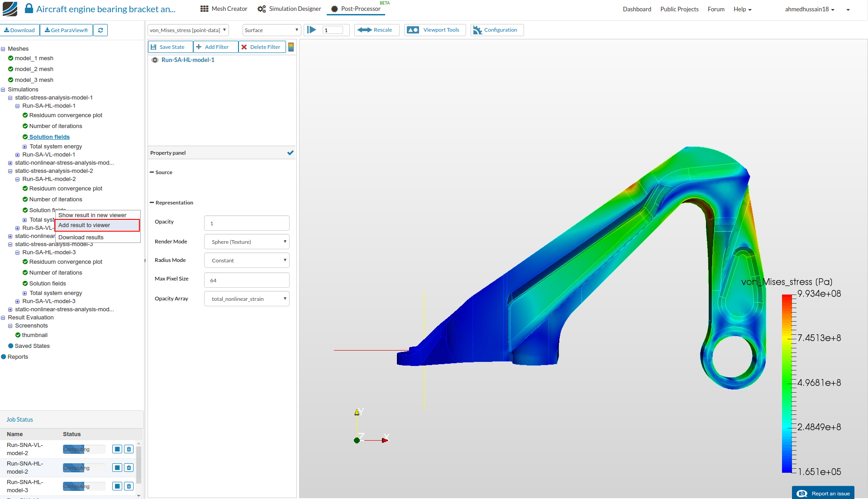Open the Solution fields link under model-1

coord(49,137)
